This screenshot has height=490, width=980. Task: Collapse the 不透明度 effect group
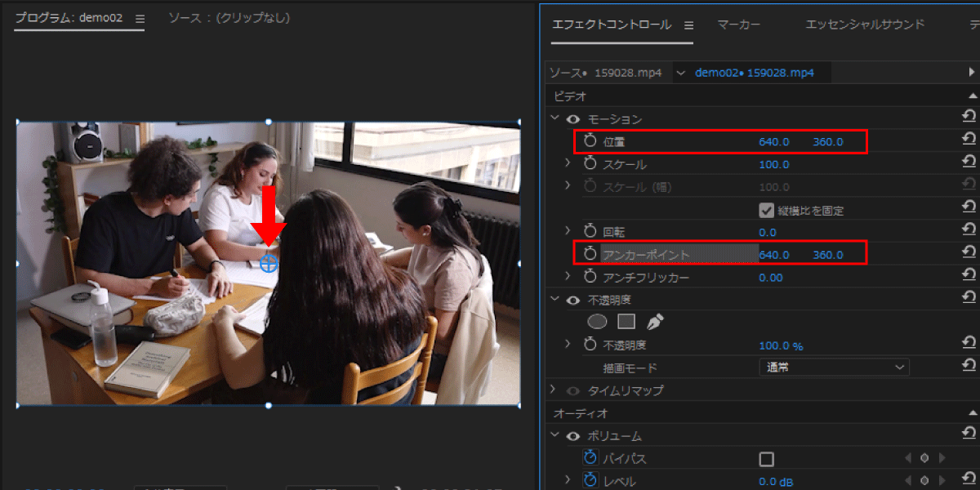click(555, 300)
